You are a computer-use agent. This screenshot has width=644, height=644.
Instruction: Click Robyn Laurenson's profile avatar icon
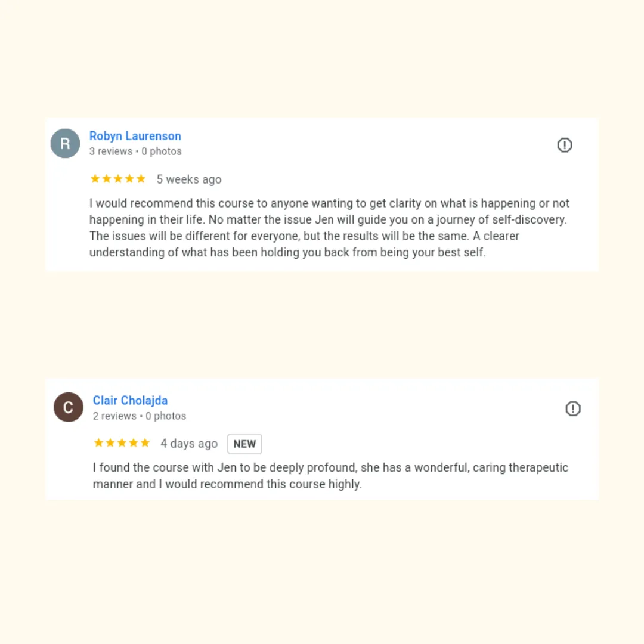65,143
